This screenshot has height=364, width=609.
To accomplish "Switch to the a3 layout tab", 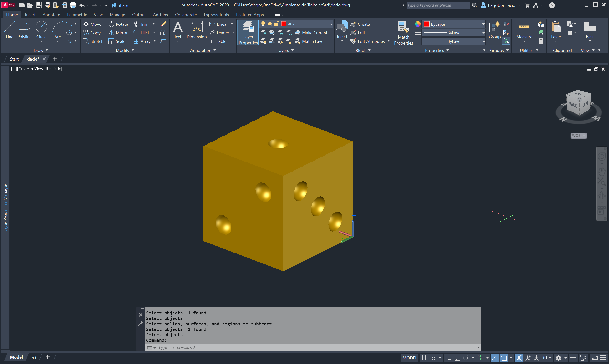I will click(x=34, y=357).
